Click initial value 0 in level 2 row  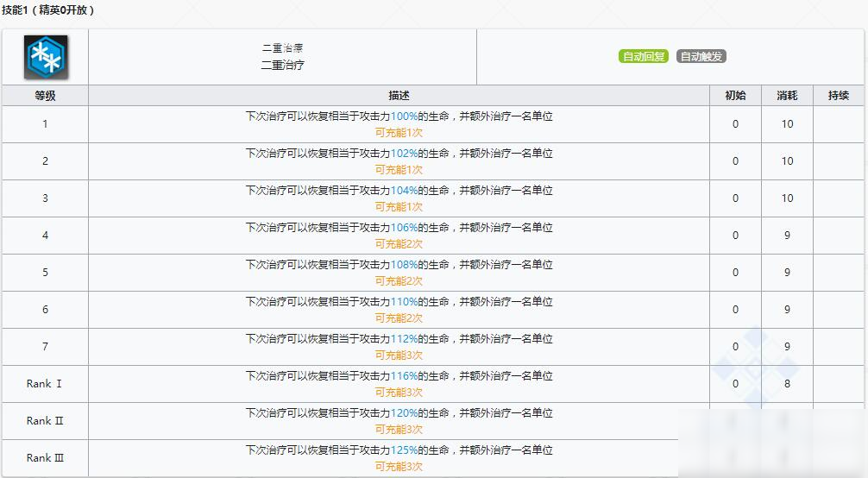[x=735, y=161]
